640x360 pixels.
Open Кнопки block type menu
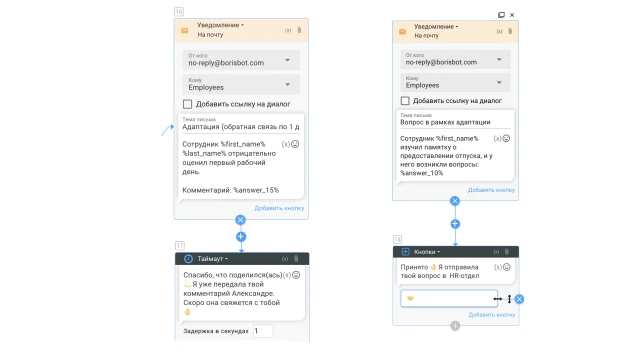[x=427, y=252]
